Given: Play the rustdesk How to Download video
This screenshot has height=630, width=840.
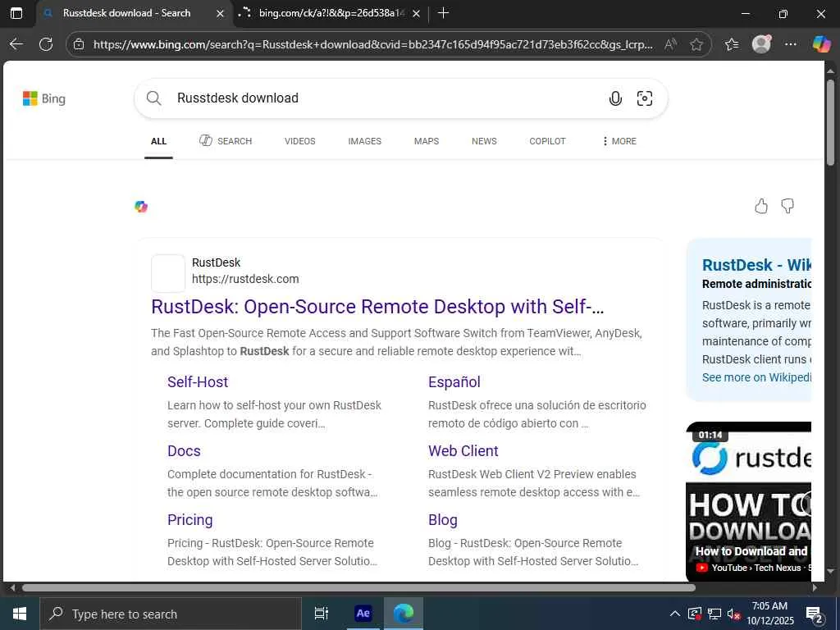Looking at the screenshot, I should point(748,502).
